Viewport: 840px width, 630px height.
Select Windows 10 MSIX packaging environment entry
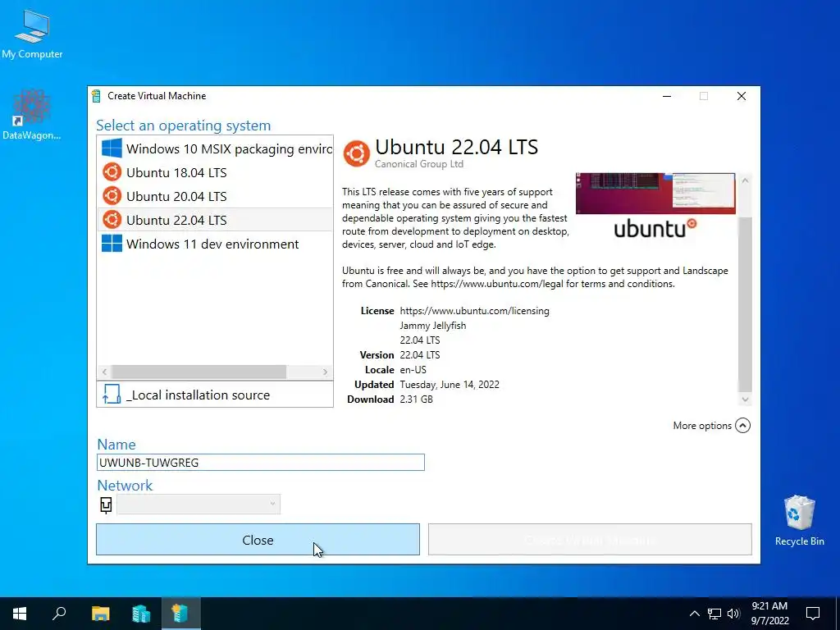tap(215, 148)
